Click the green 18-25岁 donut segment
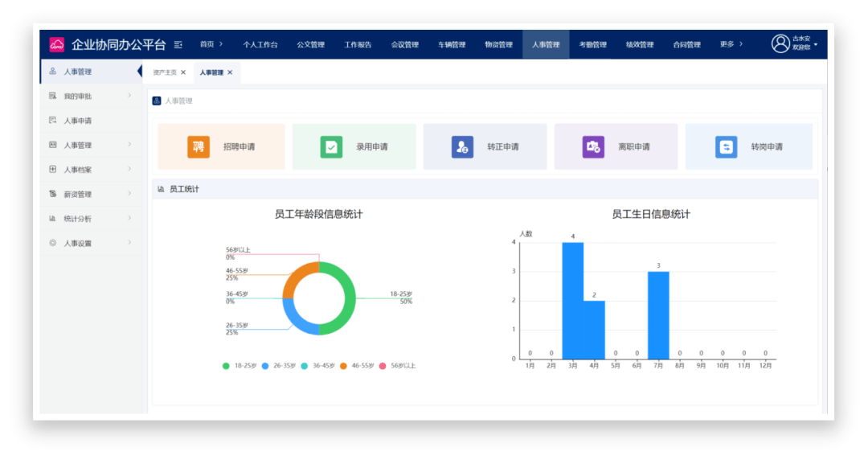This screenshot has height=460, width=868. point(350,298)
